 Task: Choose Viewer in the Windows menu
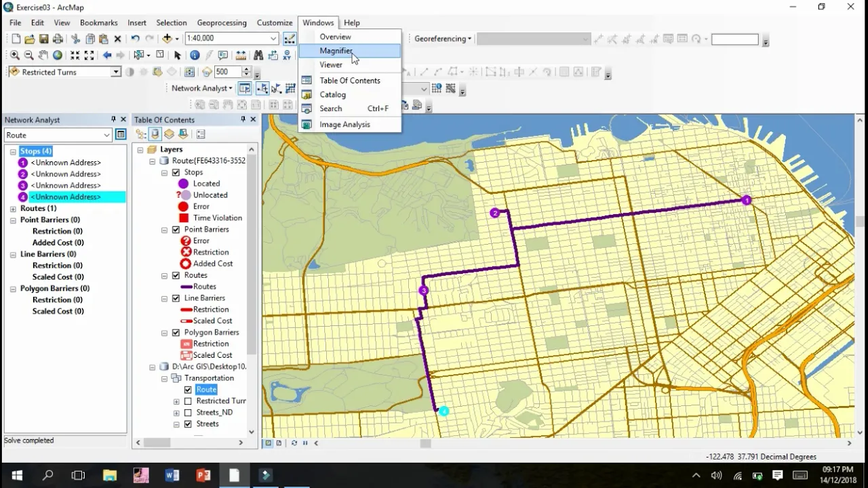[x=350, y=64]
